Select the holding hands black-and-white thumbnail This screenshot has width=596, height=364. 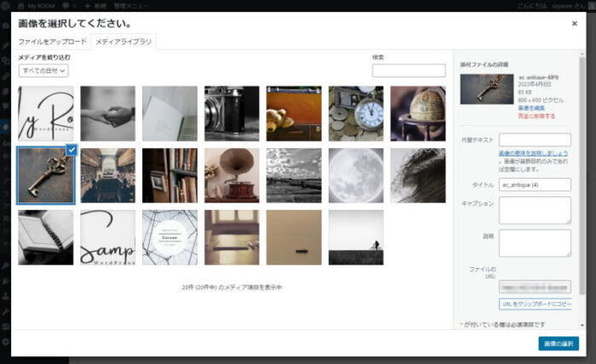pos(107,113)
